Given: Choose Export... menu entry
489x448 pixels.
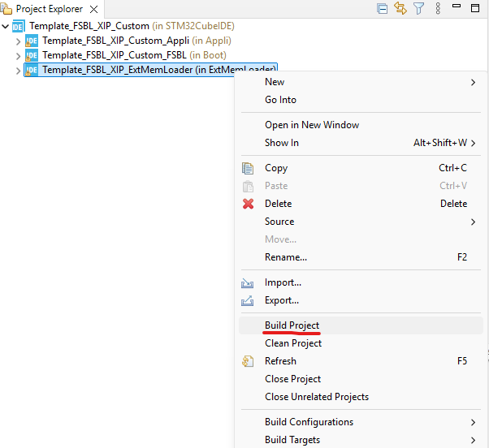Looking at the screenshot, I should click(x=361, y=300).
